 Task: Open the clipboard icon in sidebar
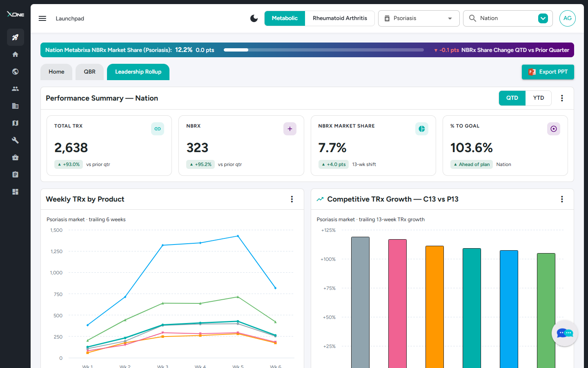[16, 175]
